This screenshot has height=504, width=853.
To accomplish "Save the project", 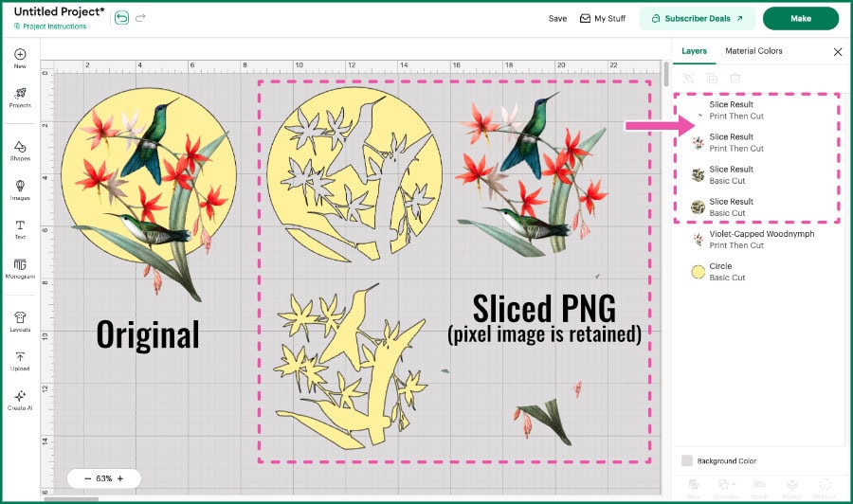I will click(557, 19).
